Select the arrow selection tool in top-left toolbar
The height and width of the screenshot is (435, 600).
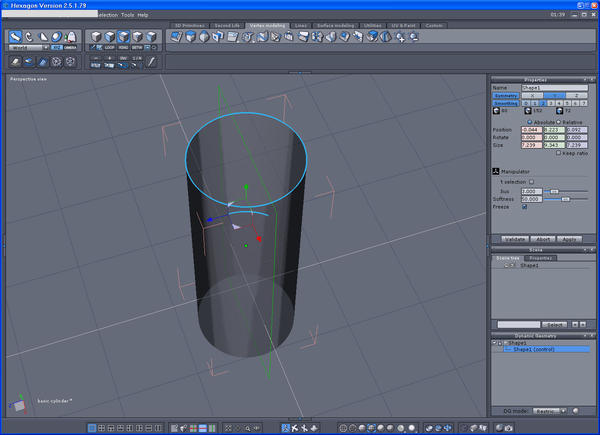(16, 37)
